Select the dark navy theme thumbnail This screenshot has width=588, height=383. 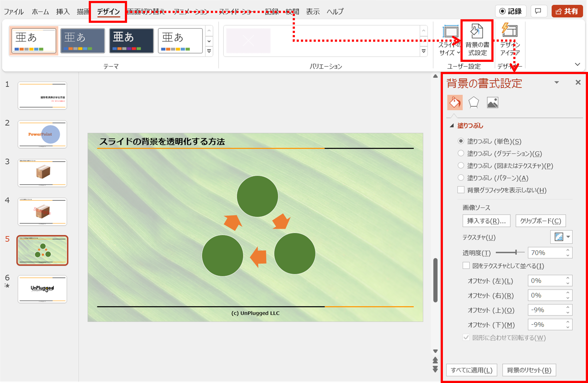[x=131, y=40]
